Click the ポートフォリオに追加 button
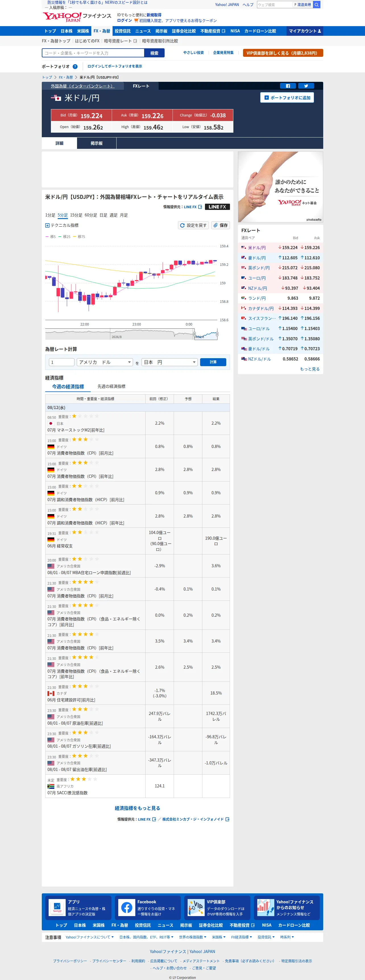The image size is (365, 980). 287,98
